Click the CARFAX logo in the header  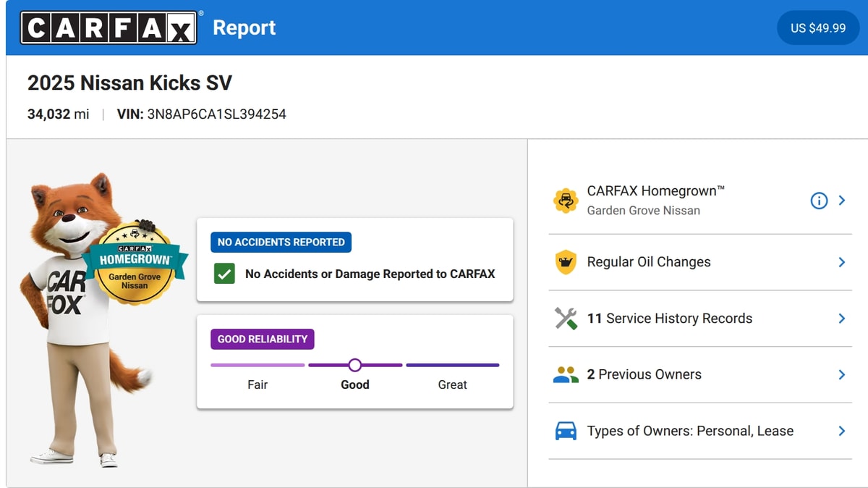click(x=109, y=28)
